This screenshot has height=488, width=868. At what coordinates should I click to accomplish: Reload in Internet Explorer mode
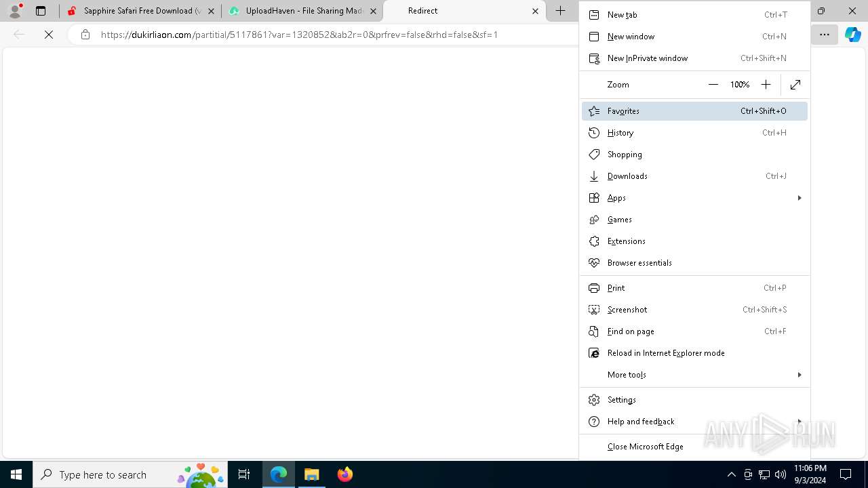click(694, 353)
